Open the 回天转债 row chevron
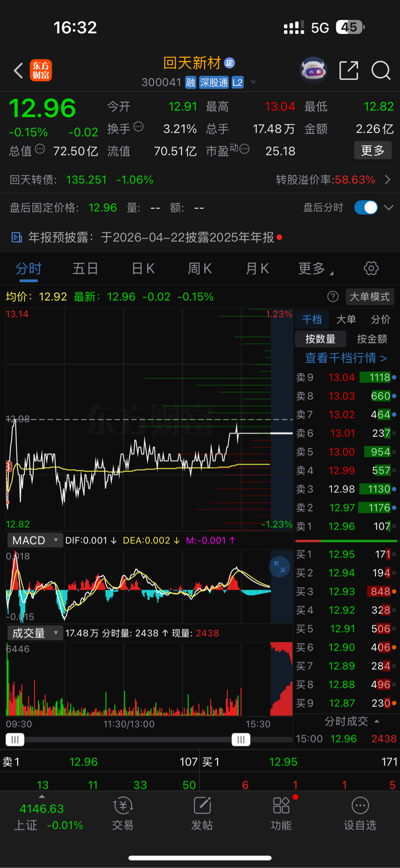The height and width of the screenshot is (868, 400). point(388,180)
